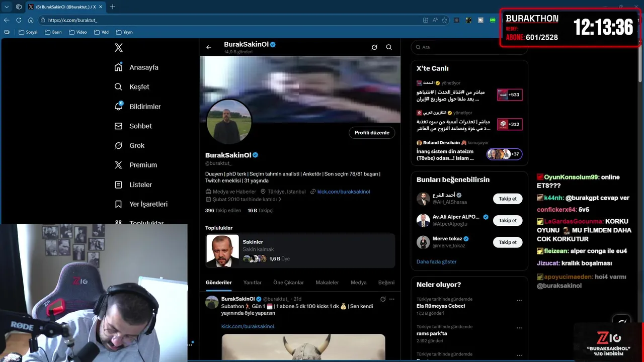Join live space with +533 listeners

[510, 95]
